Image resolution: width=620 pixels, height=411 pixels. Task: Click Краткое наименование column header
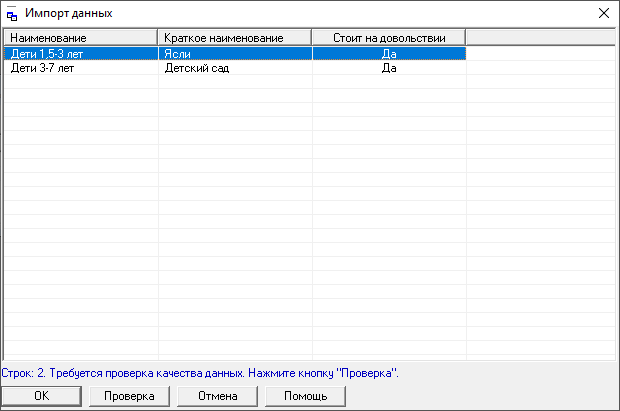(235, 38)
